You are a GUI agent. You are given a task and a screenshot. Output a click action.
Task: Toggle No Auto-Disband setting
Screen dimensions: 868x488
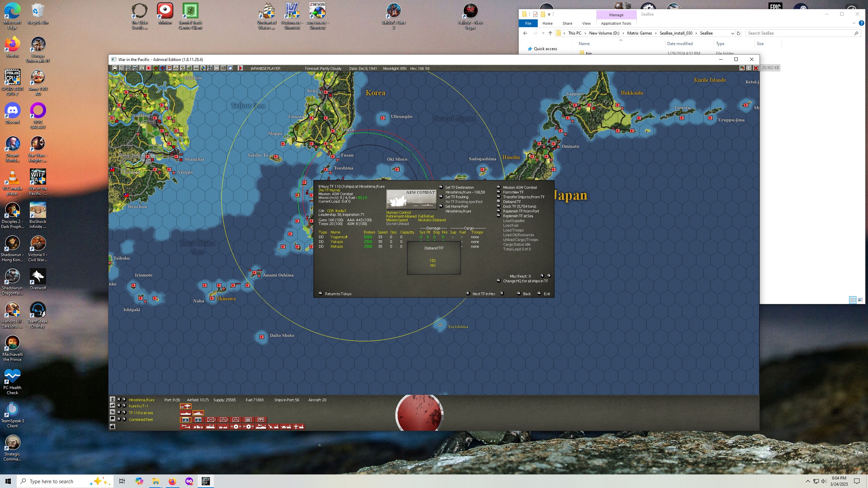[x=432, y=220]
